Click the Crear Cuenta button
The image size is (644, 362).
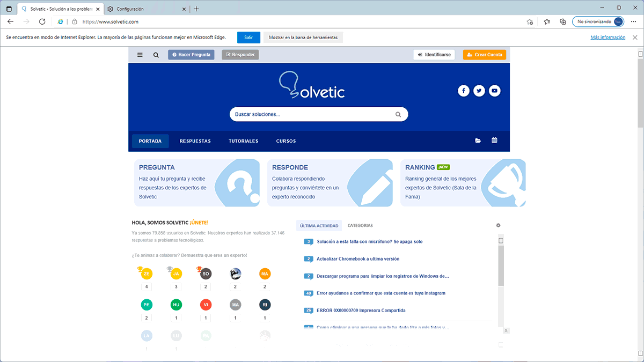coord(485,55)
